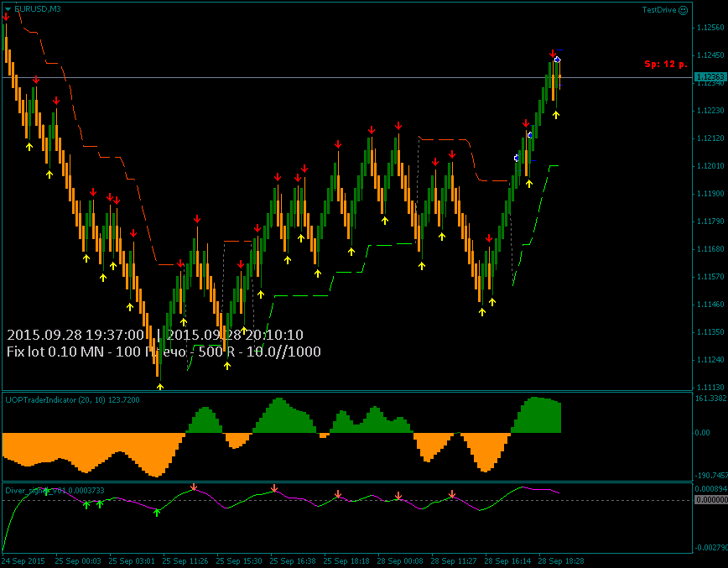
Task: Click price scale value 1.12120
Action: (710, 138)
